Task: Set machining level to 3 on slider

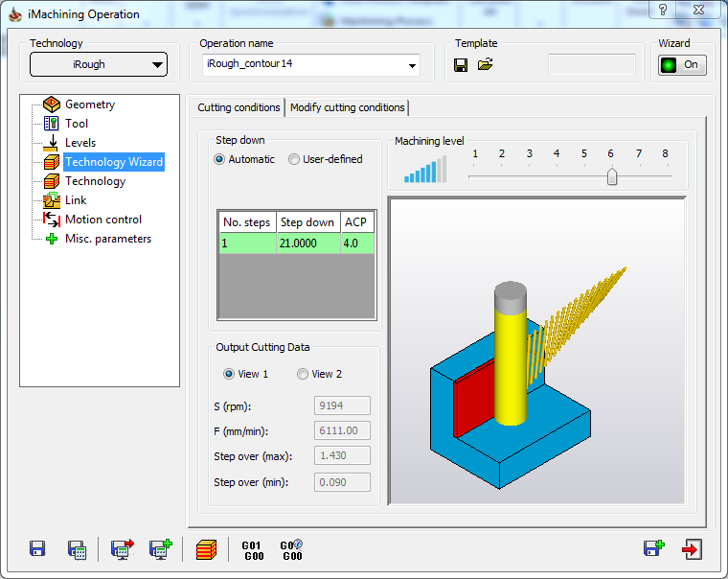Action: point(530,176)
